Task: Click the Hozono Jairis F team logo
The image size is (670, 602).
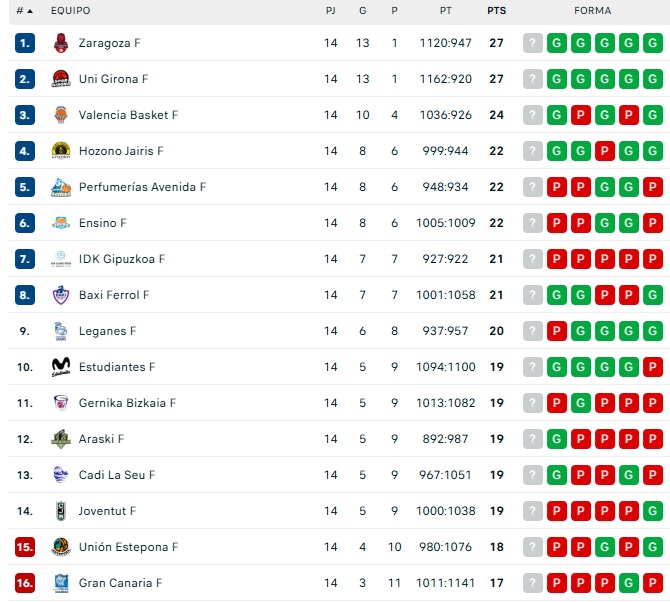Action: click(x=60, y=151)
